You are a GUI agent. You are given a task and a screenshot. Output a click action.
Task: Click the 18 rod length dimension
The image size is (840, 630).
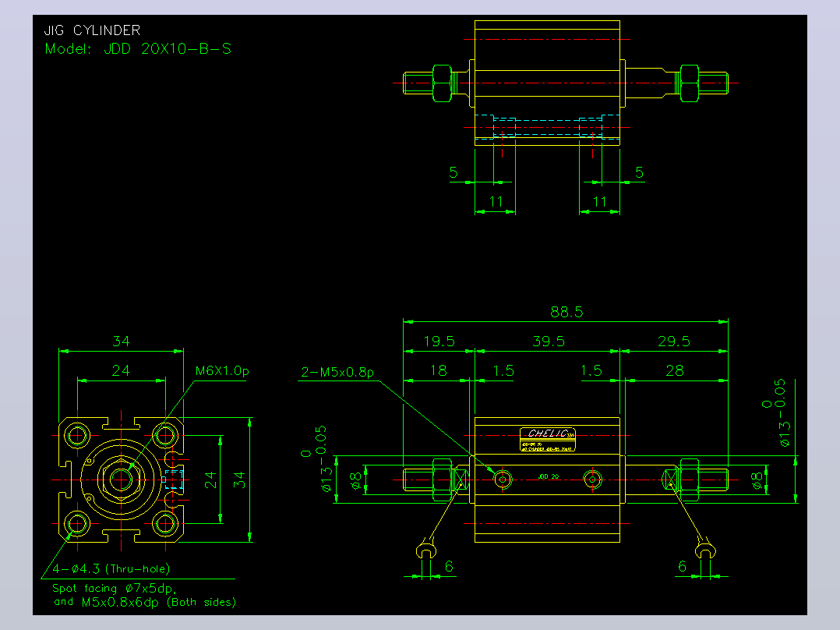click(x=438, y=370)
